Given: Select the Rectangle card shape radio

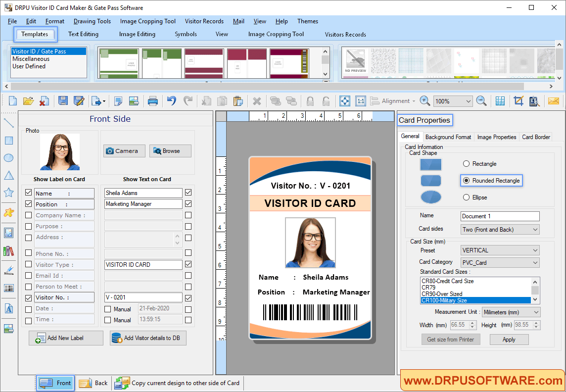Looking at the screenshot, I should [466, 163].
